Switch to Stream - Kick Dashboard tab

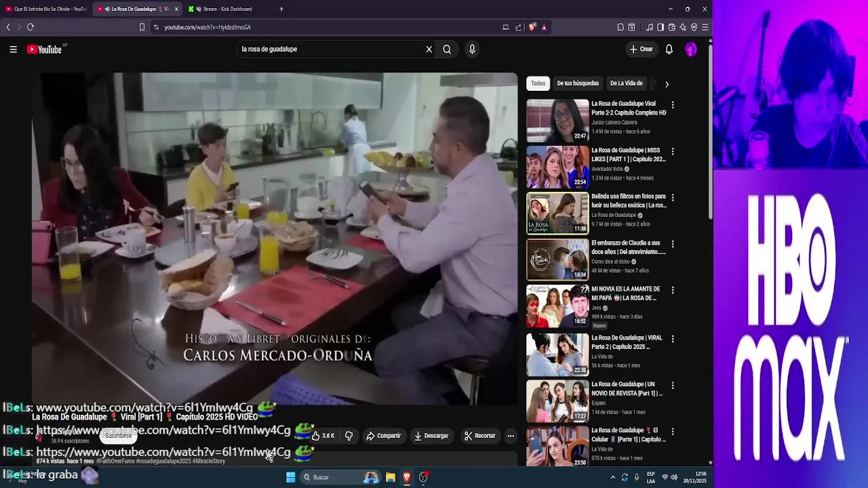click(227, 9)
